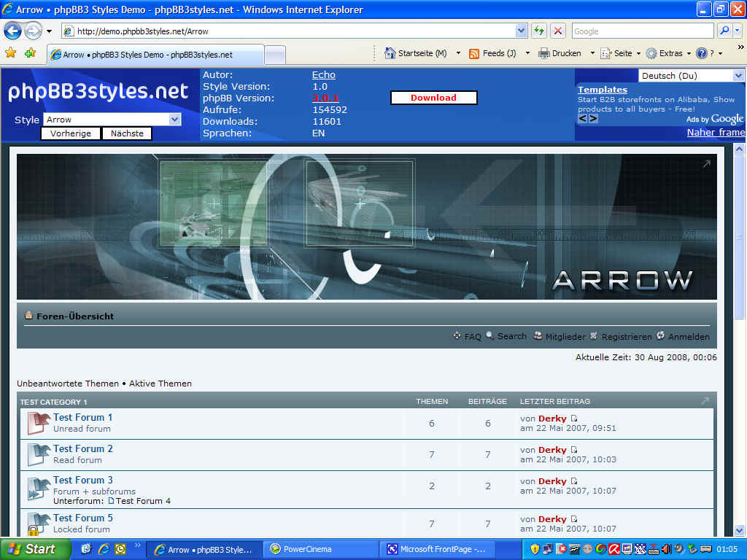View latest post icon next to Derky in Test Forum 2
This screenshot has height=560, width=747.
573,450
